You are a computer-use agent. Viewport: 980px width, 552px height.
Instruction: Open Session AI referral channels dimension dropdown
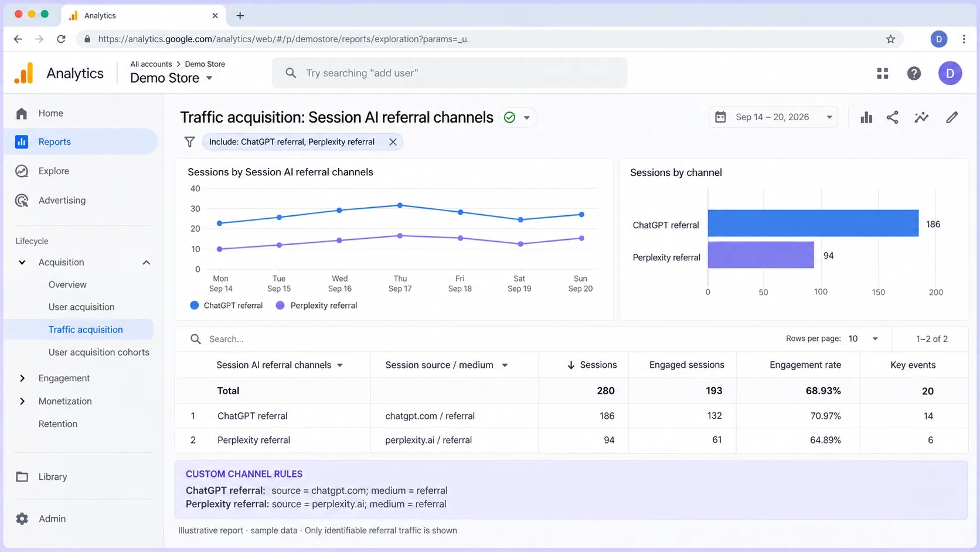tap(340, 365)
